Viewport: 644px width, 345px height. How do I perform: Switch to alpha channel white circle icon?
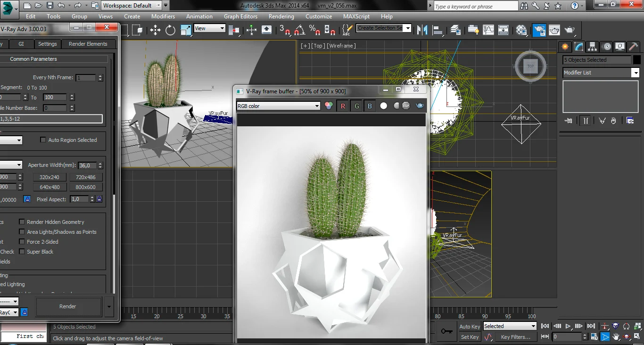coord(384,106)
